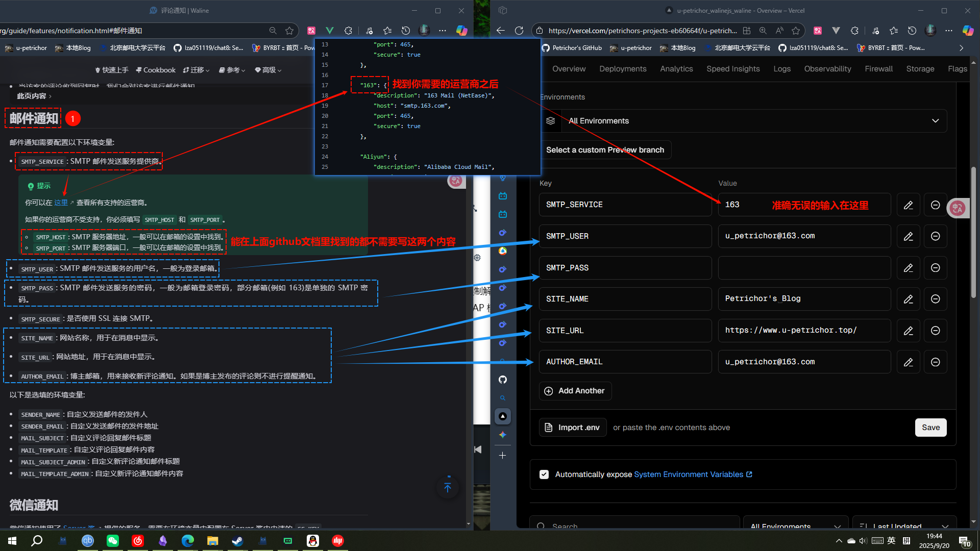980x551 pixels.
Task: Open the Logs tab
Action: [781, 69]
